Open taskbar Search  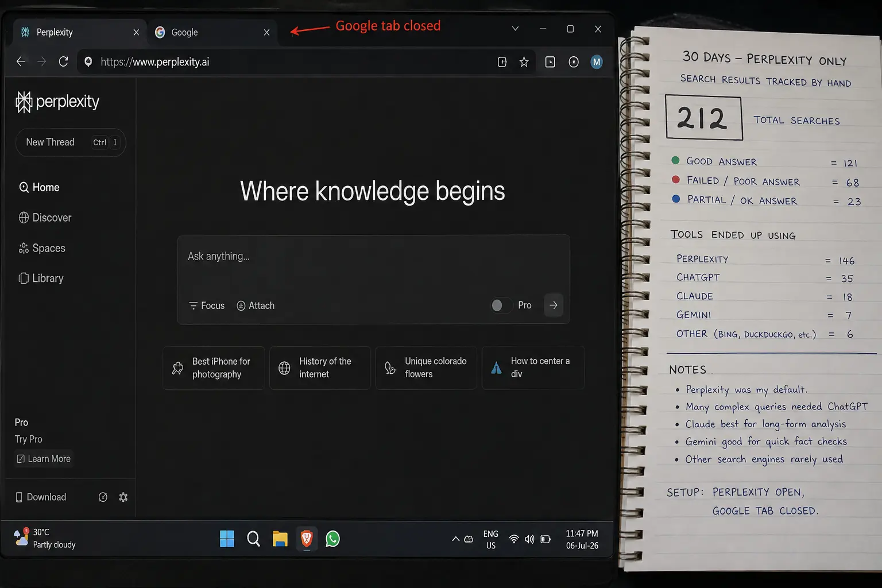pos(253,539)
